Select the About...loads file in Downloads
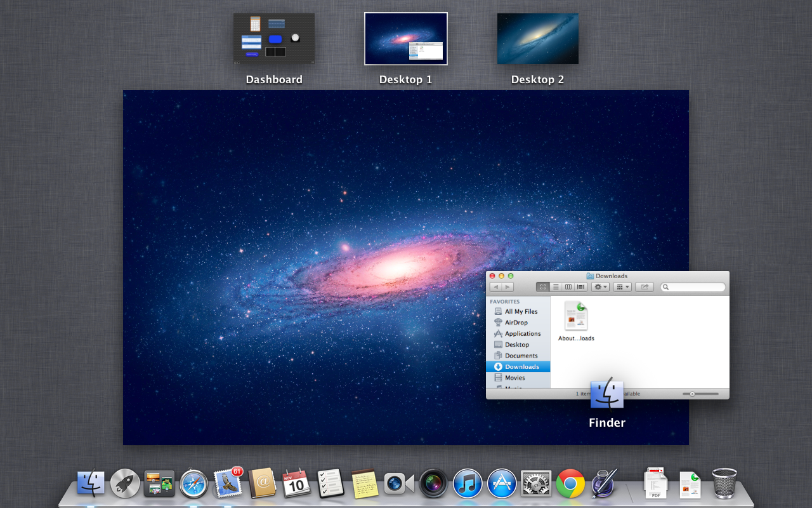 pos(576,321)
